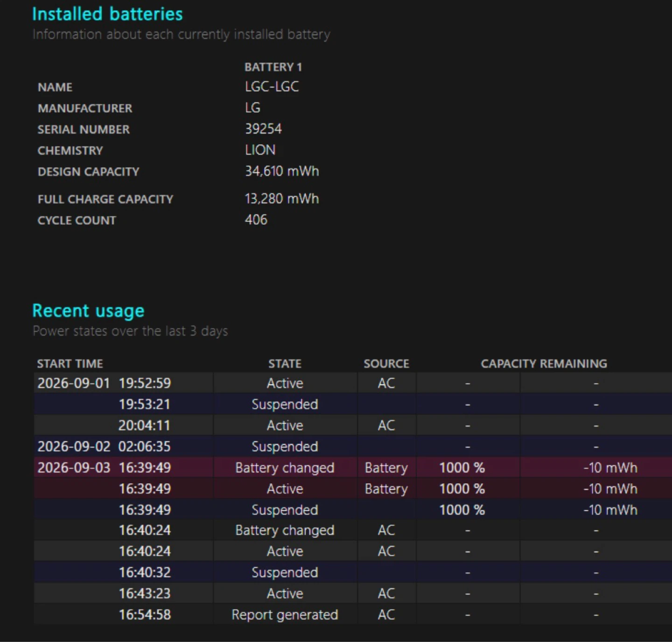Viewport: 672px width, 642px height.
Task: Select the Report generated row at 16:54:58
Action: (x=353, y=614)
